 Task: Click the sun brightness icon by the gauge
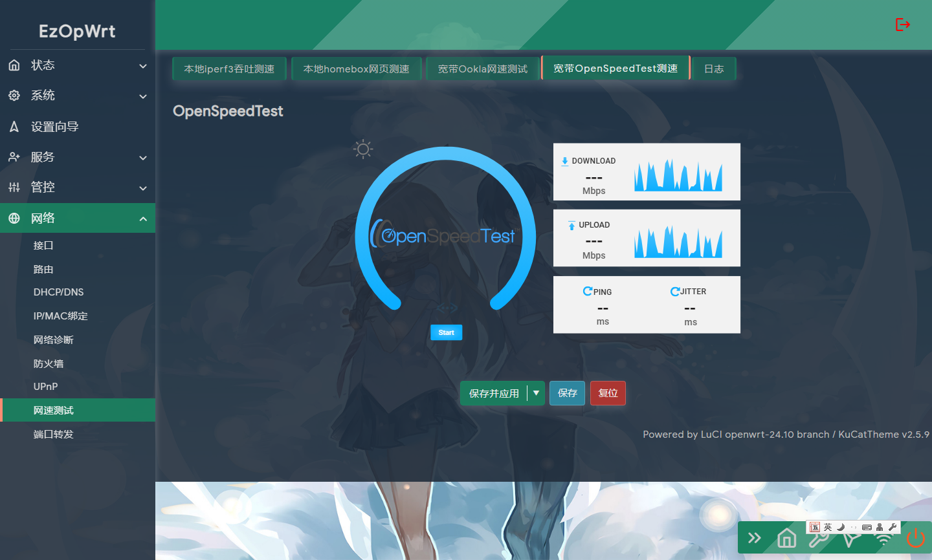pyautogui.click(x=363, y=149)
